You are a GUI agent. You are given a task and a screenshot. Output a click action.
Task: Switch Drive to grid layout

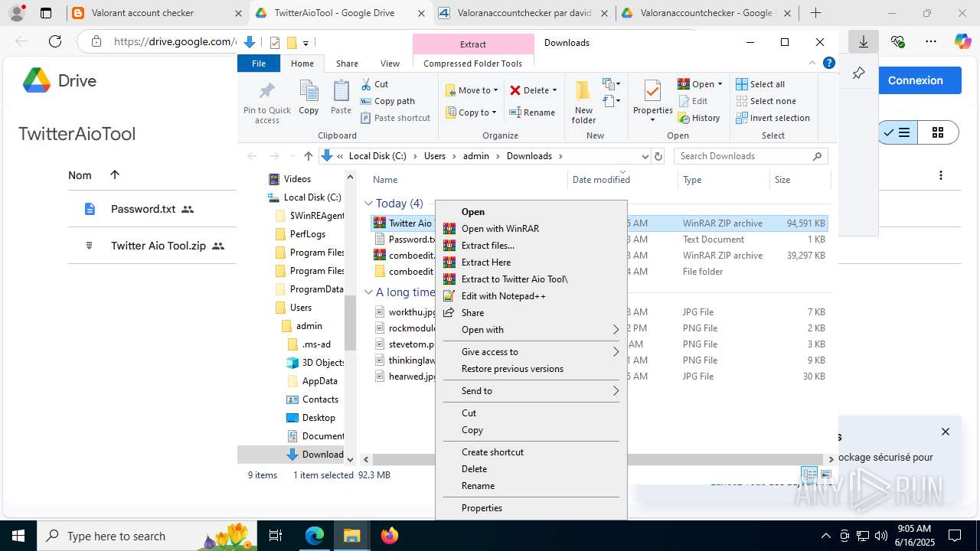[938, 133]
